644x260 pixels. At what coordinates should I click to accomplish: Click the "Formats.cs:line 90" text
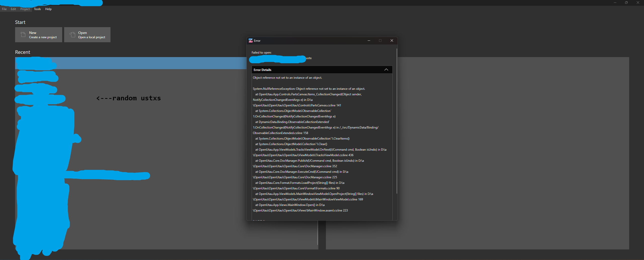[x=328, y=188]
